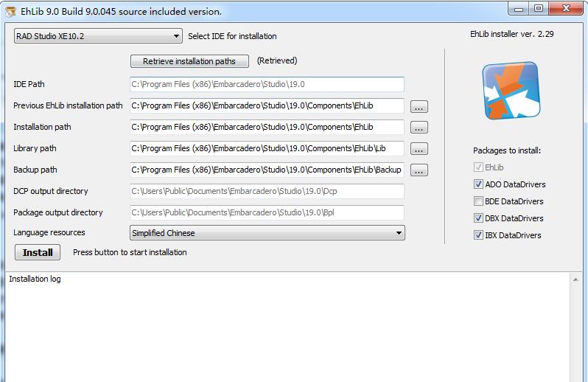Uncheck DBX DataDrivers package
The width and height of the screenshot is (588, 382).
click(479, 218)
